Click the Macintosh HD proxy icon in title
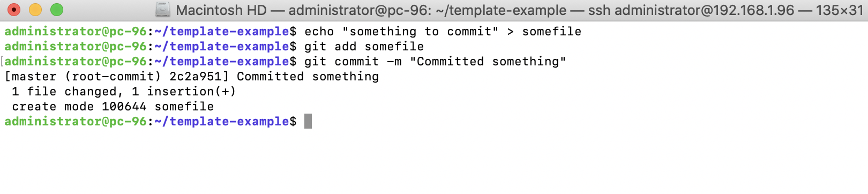The width and height of the screenshot is (868, 194). pos(162,10)
